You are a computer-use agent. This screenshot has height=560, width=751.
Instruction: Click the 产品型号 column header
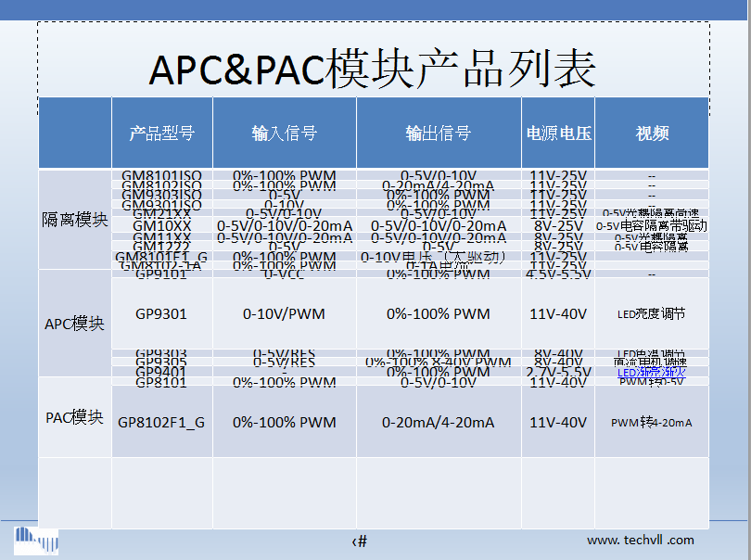tap(161, 134)
